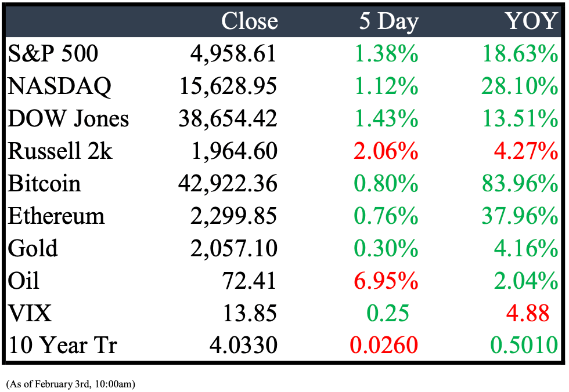Select 10 Year Tr YOY value 0.5010
The height and width of the screenshot is (392, 569).
[x=524, y=345]
